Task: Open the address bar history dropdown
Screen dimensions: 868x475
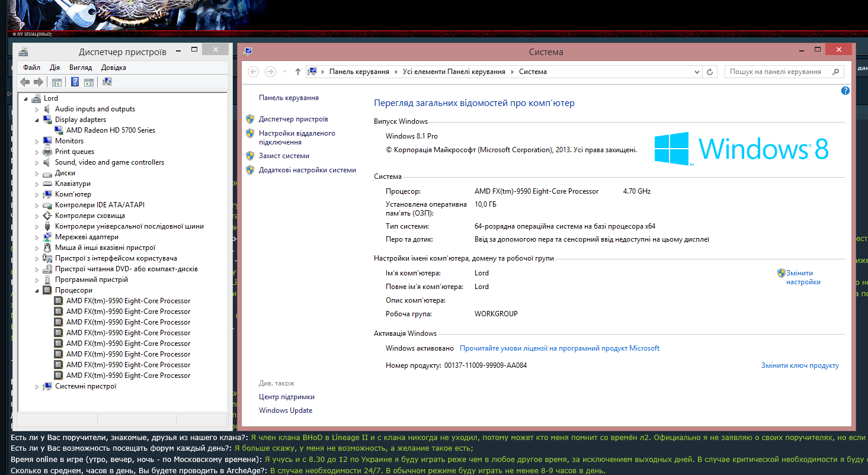Action: [x=697, y=72]
